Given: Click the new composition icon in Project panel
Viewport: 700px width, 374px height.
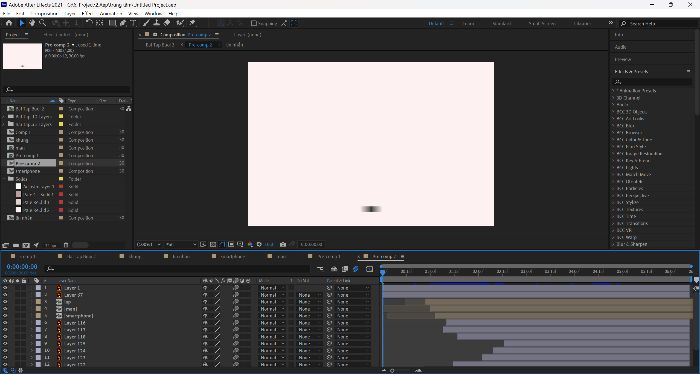Looking at the screenshot, I should [x=26, y=245].
